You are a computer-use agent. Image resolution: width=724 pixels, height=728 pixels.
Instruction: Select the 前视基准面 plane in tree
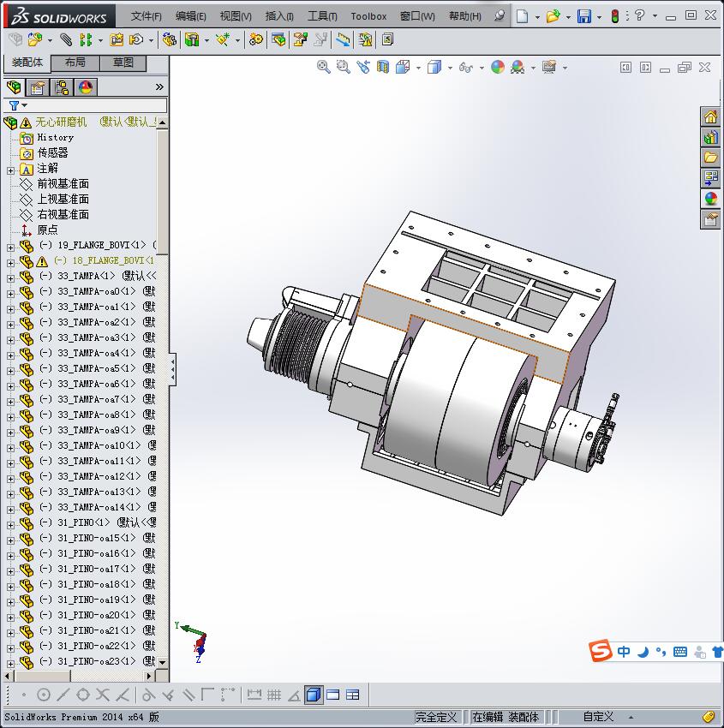63,184
